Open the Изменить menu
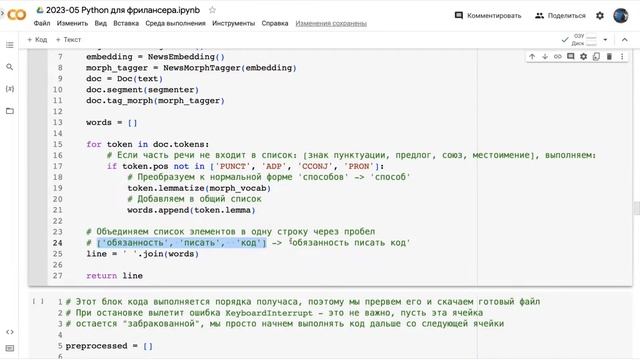Image resolution: width=640 pixels, height=360 pixels. pyautogui.click(x=72, y=23)
